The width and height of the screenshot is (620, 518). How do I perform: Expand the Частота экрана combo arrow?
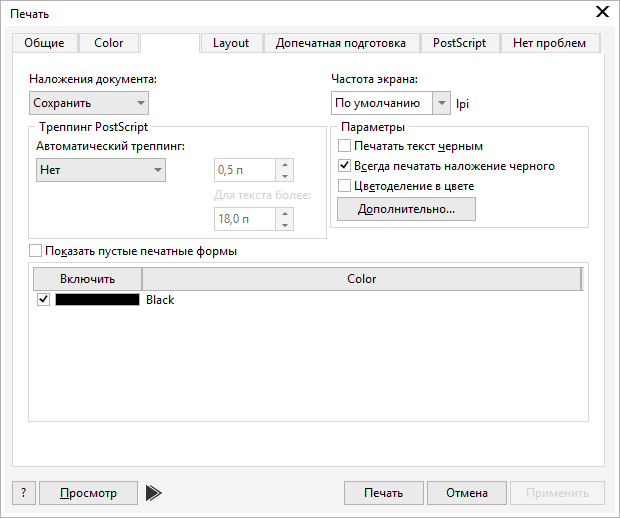click(442, 103)
